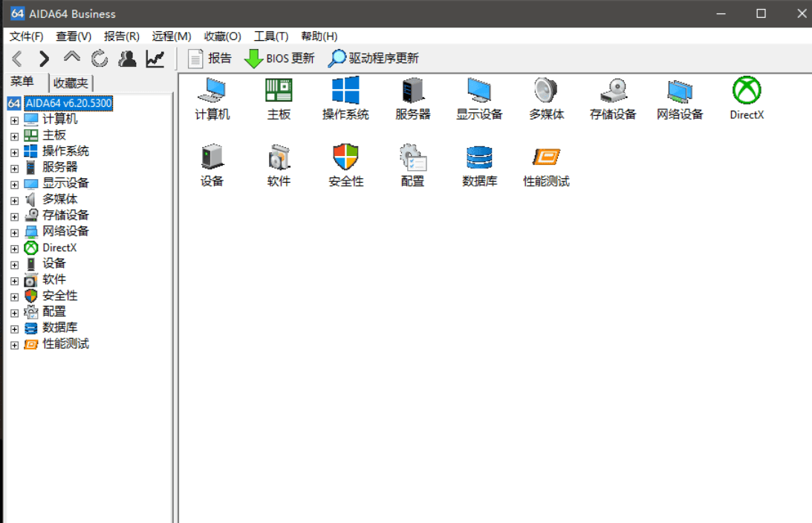This screenshot has height=523, width=812.
Task: Go forward with the right arrow toolbar icon
Action: tap(44, 59)
